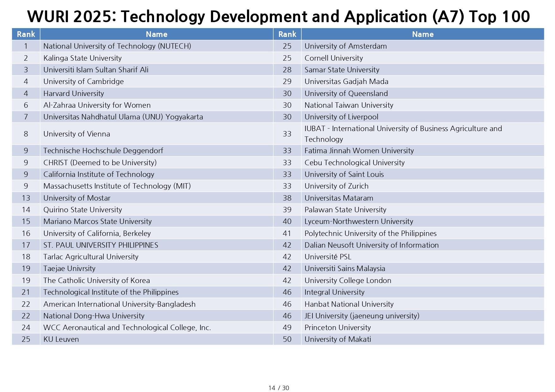This screenshot has height=392, width=555.
Task: Select Dalian Neusoft University of Information
Action: (372, 245)
